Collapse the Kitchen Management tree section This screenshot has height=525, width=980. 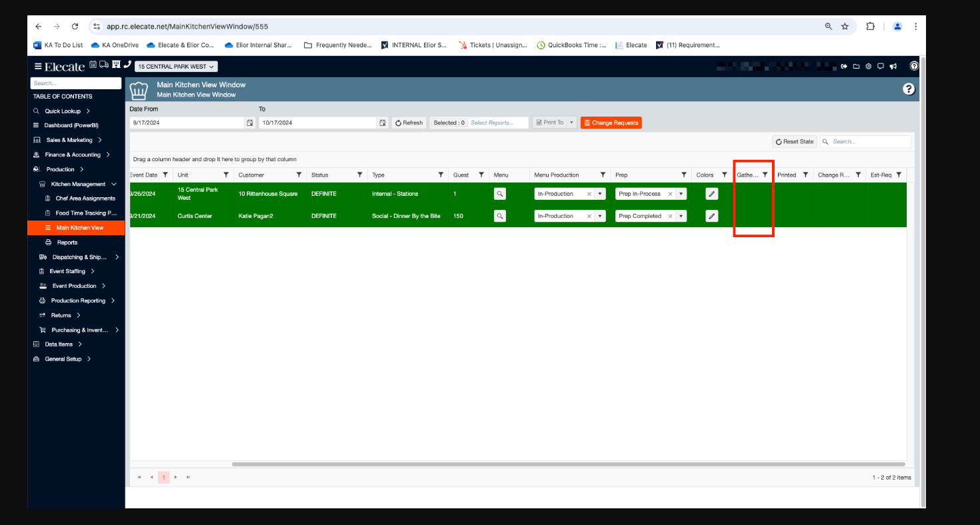114,184
